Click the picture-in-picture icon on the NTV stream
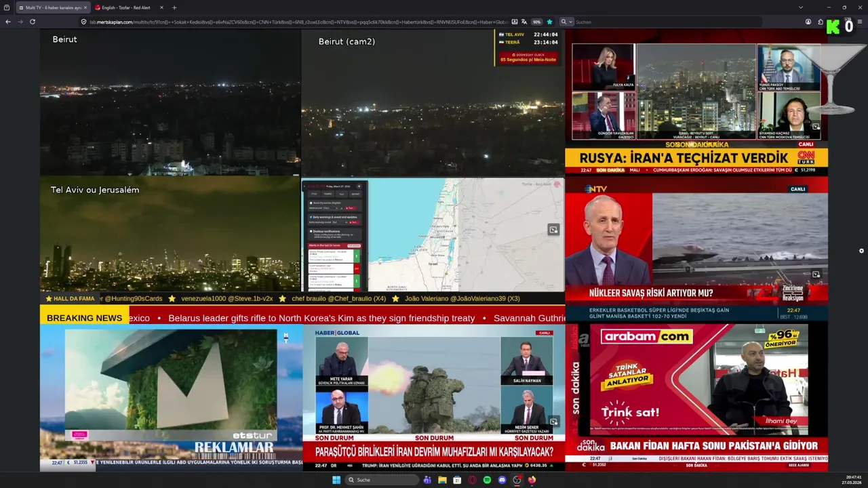The height and width of the screenshot is (488, 868). point(816,274)
